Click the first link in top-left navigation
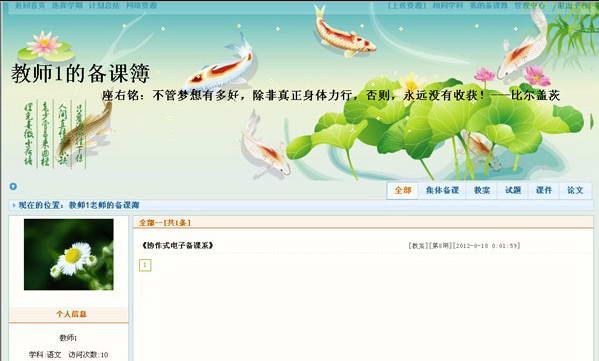The height and width of the screenshot is (361, 599). 30,5
